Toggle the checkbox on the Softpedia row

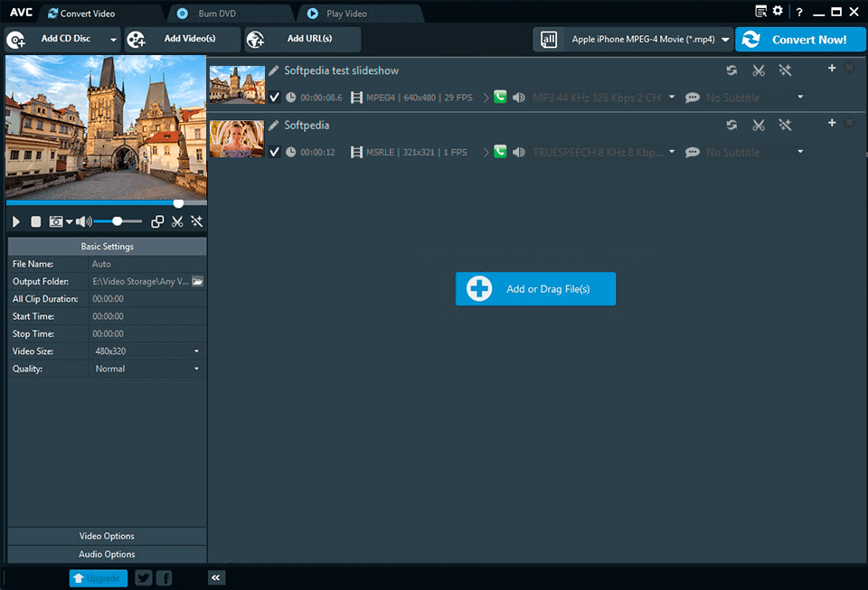(275, 152)
